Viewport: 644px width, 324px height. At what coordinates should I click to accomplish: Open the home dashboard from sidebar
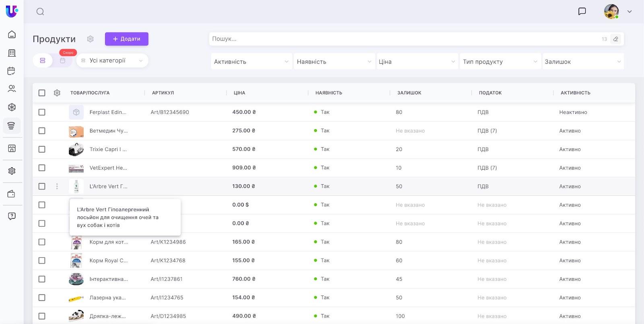12,34
